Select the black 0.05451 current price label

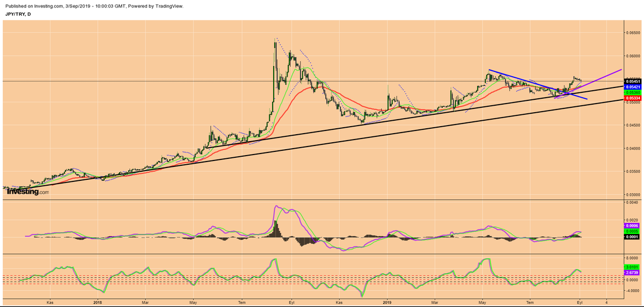tap(632, 81)
